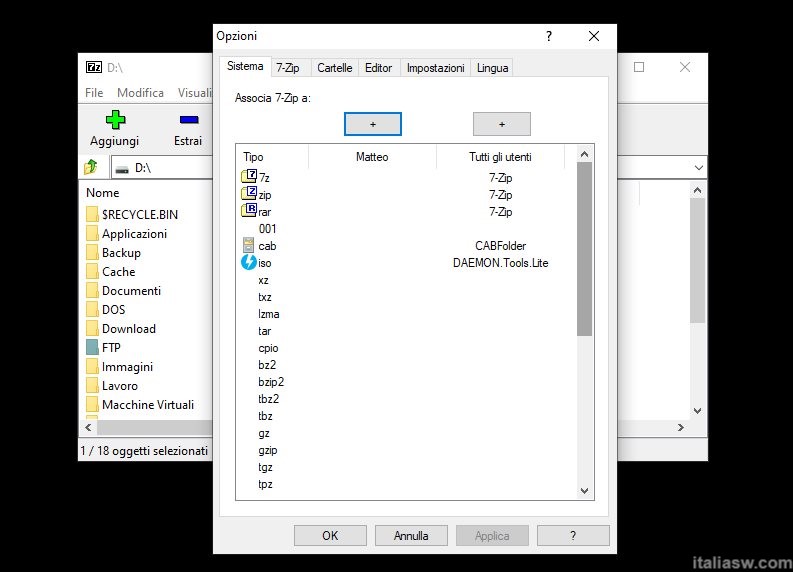Click the Annulla button

click(411, 535)
